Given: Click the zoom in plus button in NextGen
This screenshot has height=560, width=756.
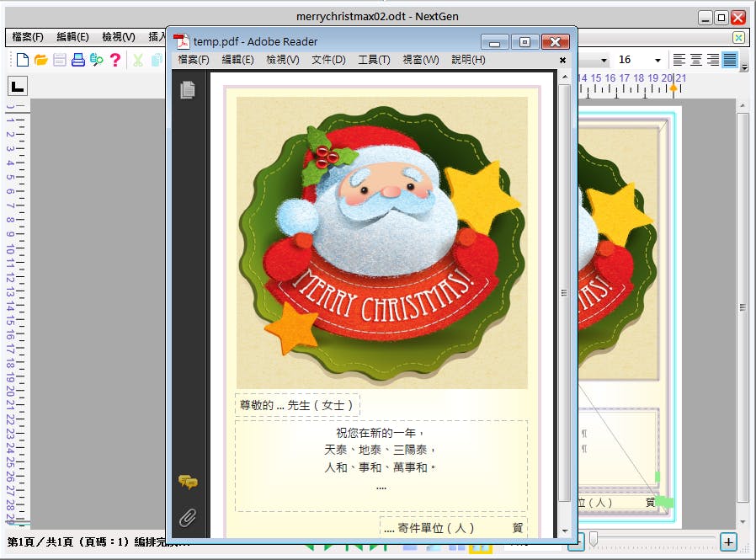Looking at the screenshot, I should (728, 541).
